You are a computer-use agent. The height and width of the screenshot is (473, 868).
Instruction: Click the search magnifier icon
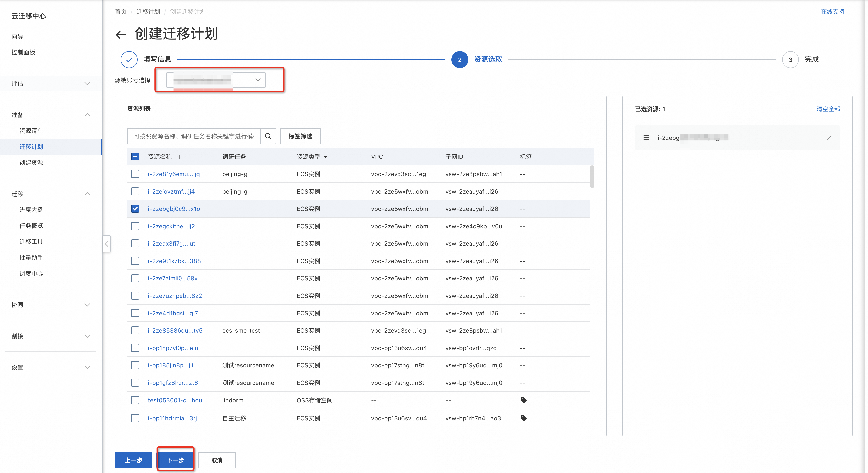268,136
